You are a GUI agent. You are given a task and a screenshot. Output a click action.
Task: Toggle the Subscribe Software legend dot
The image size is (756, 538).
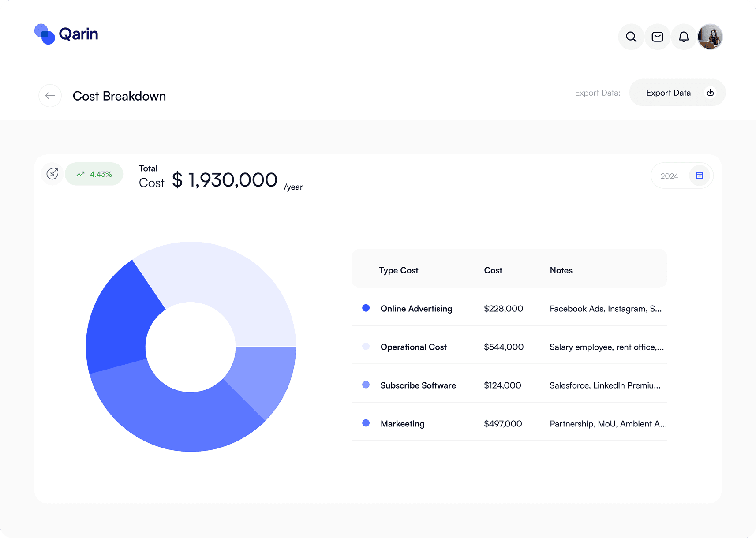[x=366, y=385]
